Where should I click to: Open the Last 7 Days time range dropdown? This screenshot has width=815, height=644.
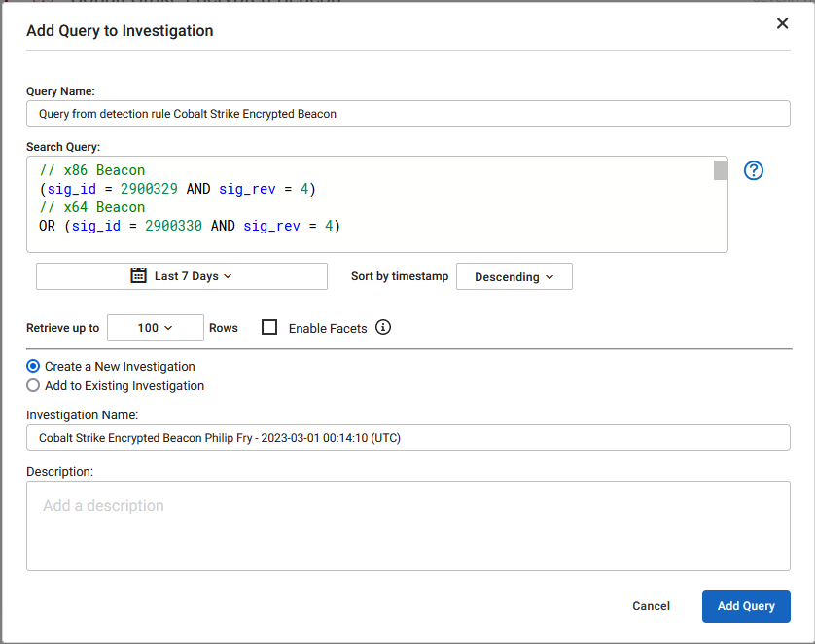click(195, 276)
